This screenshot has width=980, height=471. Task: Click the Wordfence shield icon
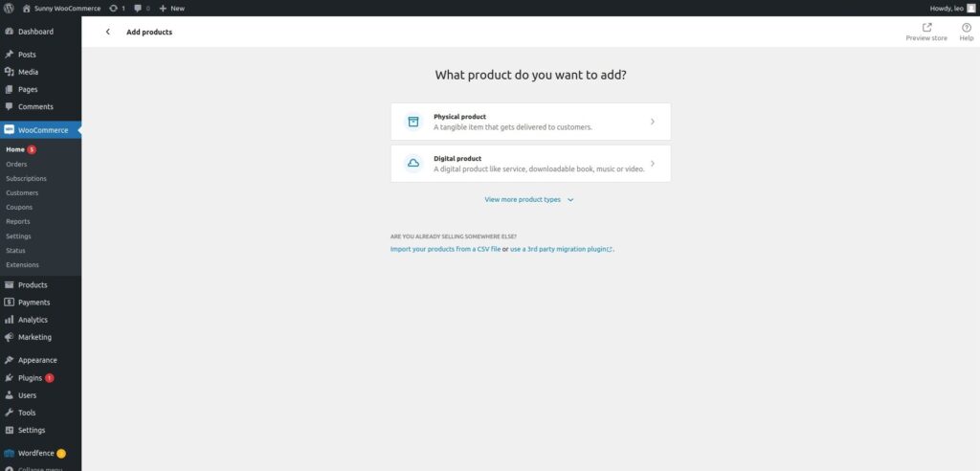(9, 454)
